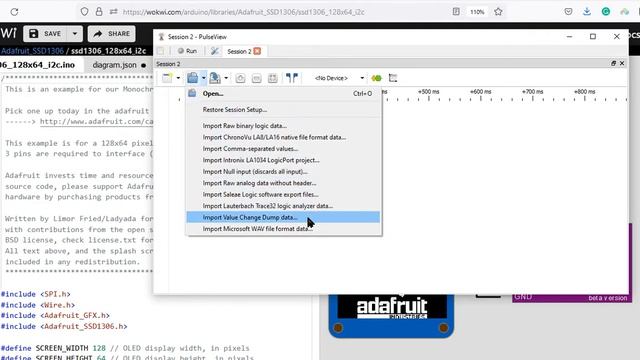Choose Import ChronoVu LA8/LA16 native file format data
This screenshot has width=640, height=360.
[x=283, y=137]
